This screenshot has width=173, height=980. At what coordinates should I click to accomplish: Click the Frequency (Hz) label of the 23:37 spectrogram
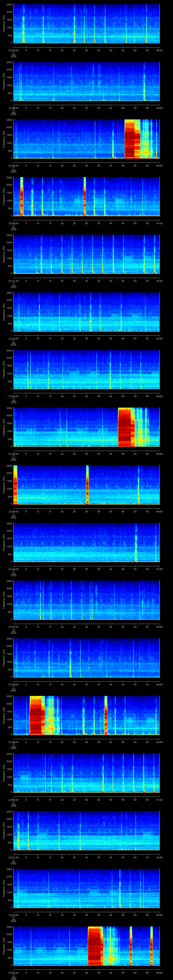pos(4,24)
